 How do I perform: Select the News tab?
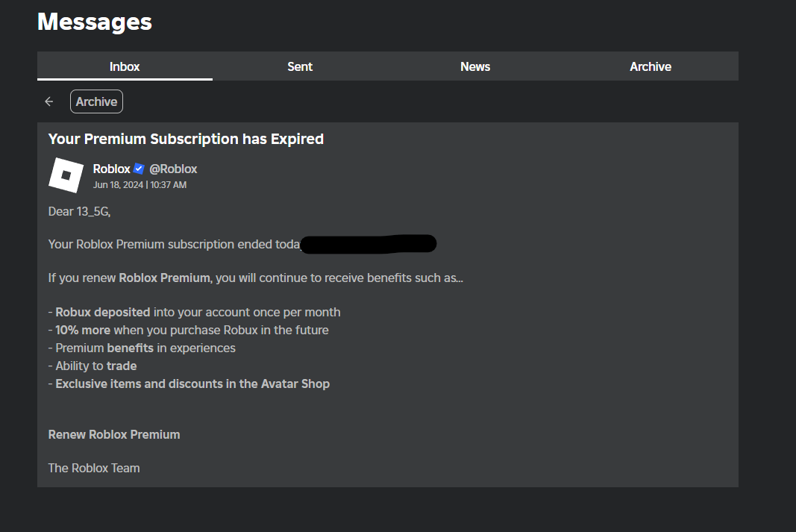pos(475,66)
